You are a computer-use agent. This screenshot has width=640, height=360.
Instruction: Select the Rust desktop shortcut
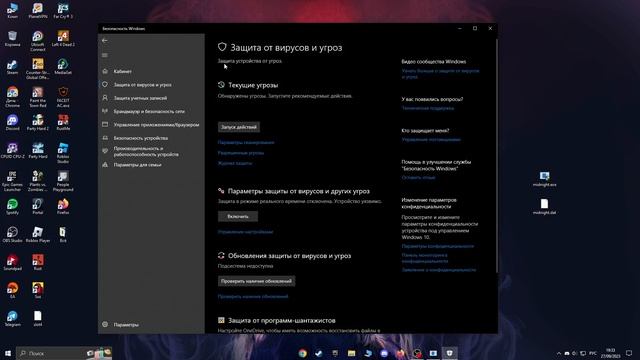tap(38, 263)
